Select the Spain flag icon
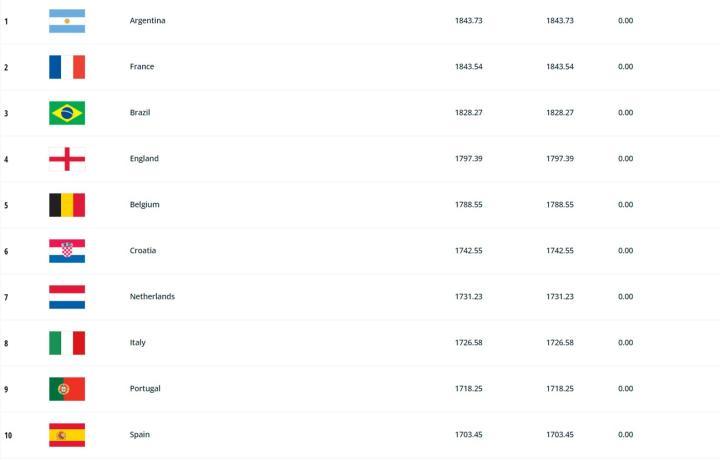Viewport: 720px width, 460px height. pyautogui.click(x=67, y=435)
